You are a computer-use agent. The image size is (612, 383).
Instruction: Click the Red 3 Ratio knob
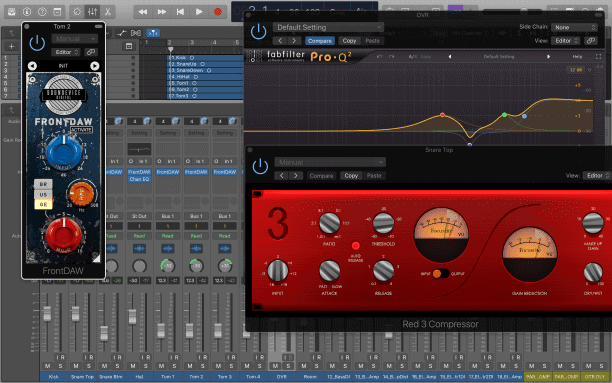pos(329,224)
